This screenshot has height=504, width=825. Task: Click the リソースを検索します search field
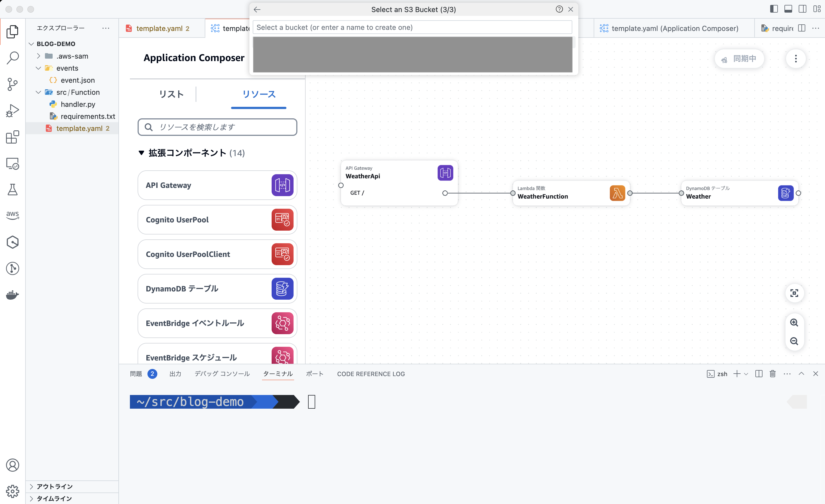217,127
